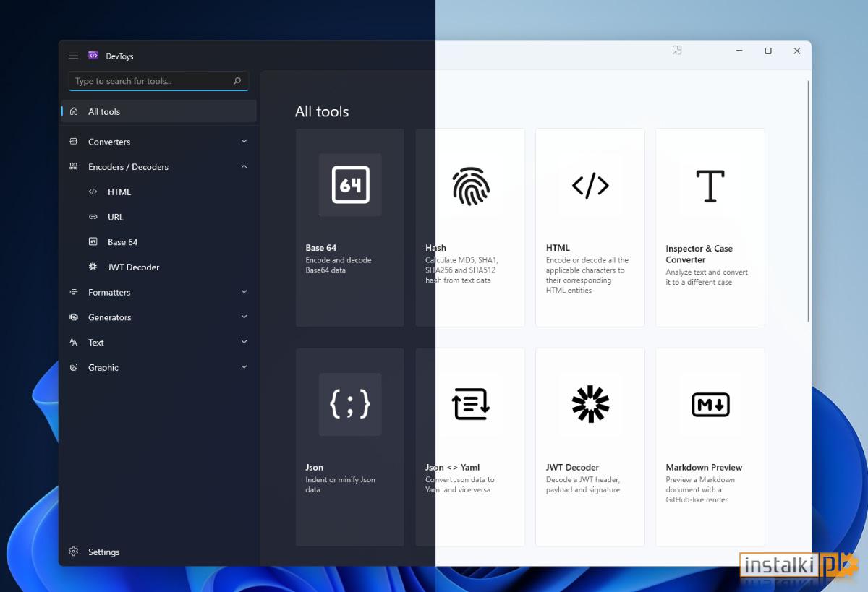Expand the Graphic category chevron
868x592 pixels.
pyautogui.click(x=244, y=367)
